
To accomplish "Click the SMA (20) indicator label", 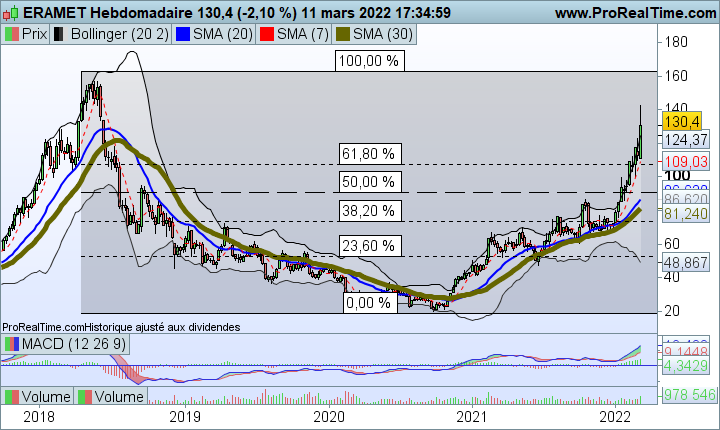I will [x=223, y=34].
